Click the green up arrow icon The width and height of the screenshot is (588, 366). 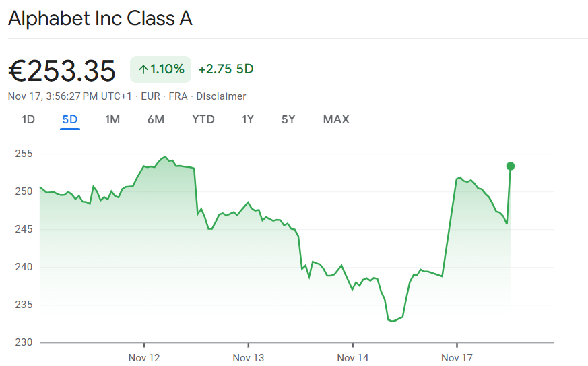pyautogui.click(x=143, y=69)
